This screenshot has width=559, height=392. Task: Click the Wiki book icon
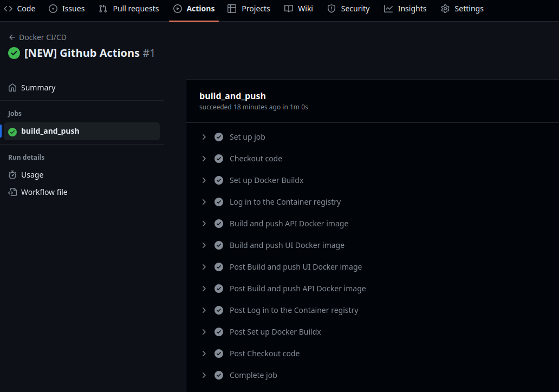click(x=288, y=9)
